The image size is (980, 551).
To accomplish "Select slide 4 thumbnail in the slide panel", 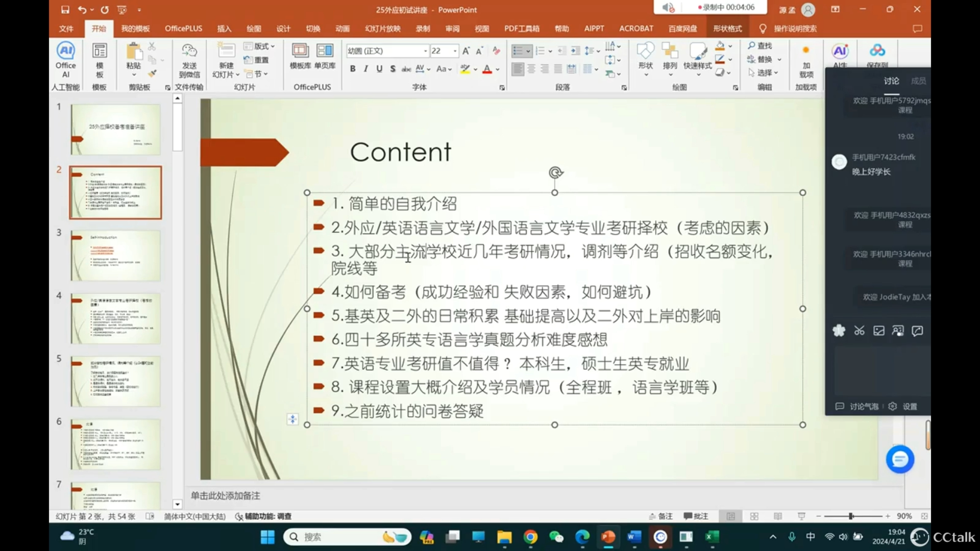I will click(x=115, y=318).
